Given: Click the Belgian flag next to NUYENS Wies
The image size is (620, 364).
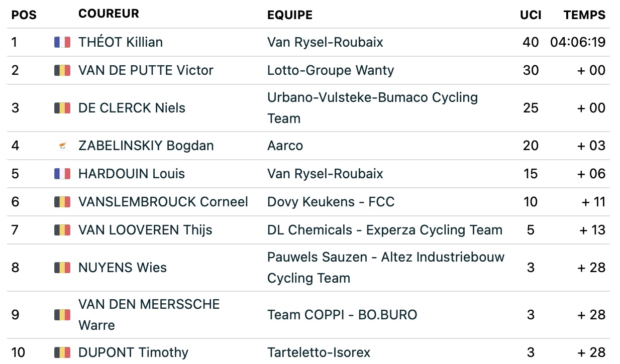Looking at the screenshot, I should point(62,268).
